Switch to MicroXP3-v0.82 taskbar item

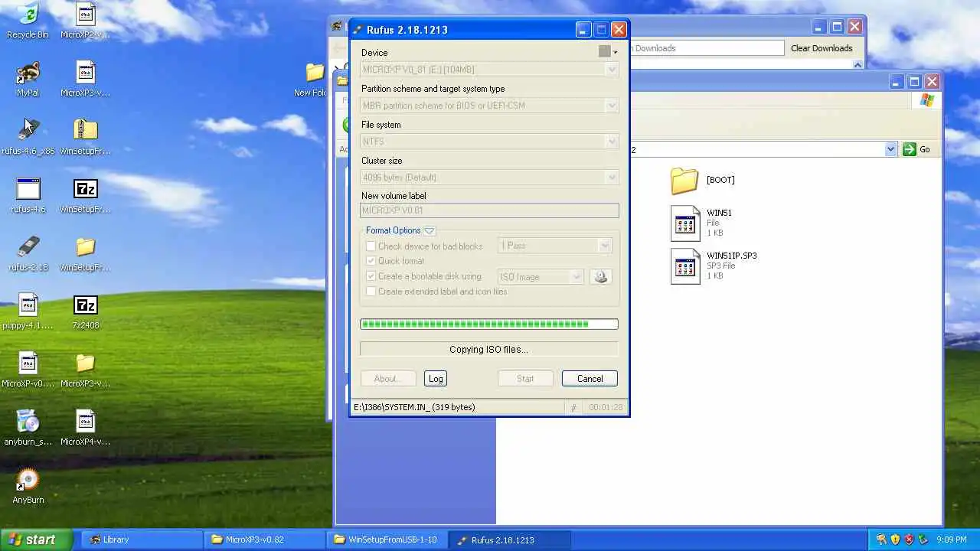264,540
